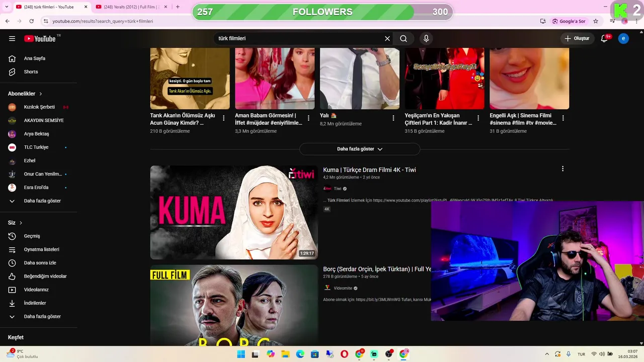Click the Oluştur create button
The image size is (644, 362).
pyautogui.click(x=577, y=39)
